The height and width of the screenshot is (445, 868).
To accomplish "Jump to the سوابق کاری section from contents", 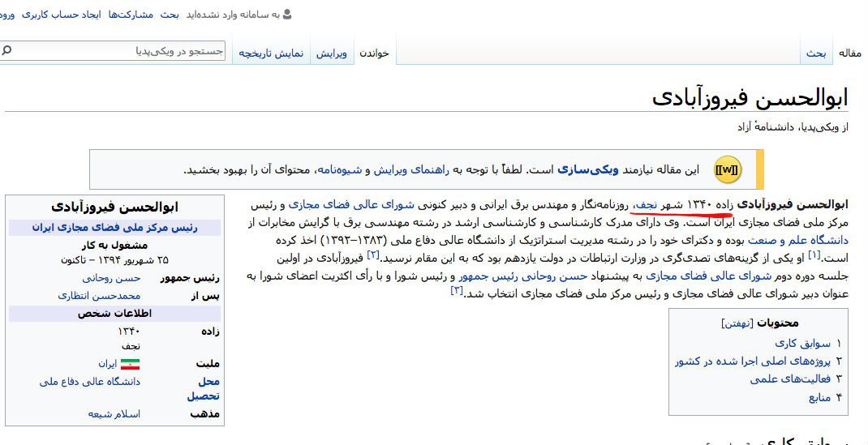I will coord(797,343).
